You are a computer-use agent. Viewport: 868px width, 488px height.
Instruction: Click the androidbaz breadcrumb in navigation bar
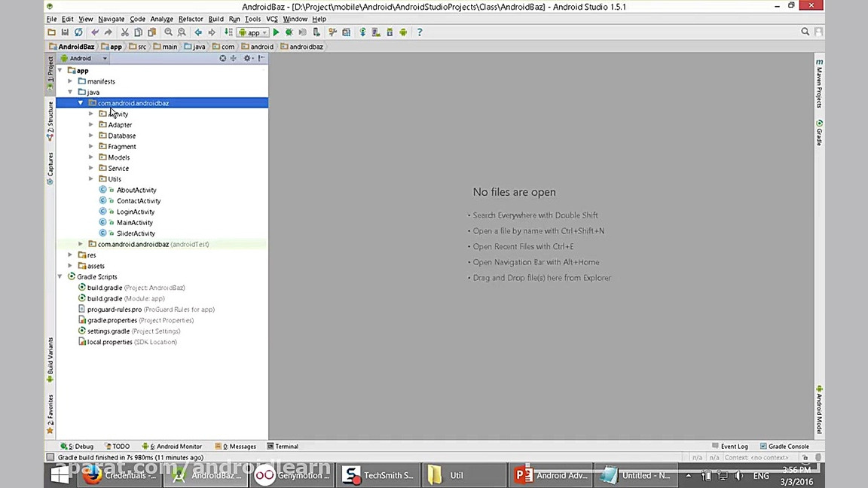[x=301, y=47]
